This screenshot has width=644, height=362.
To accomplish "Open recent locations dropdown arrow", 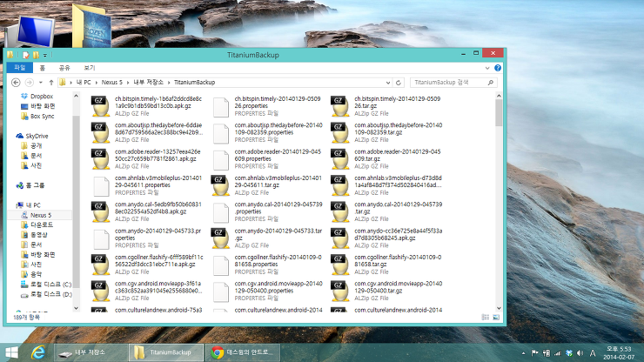I will click(41, 83).
